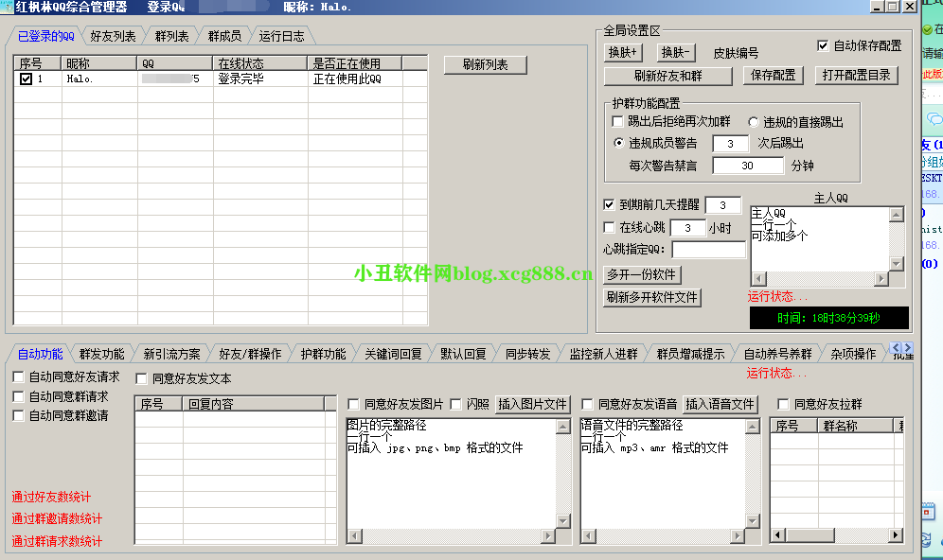Open the 关键词回复 tab
Screen dimensions: 943x560
(393, 354)
